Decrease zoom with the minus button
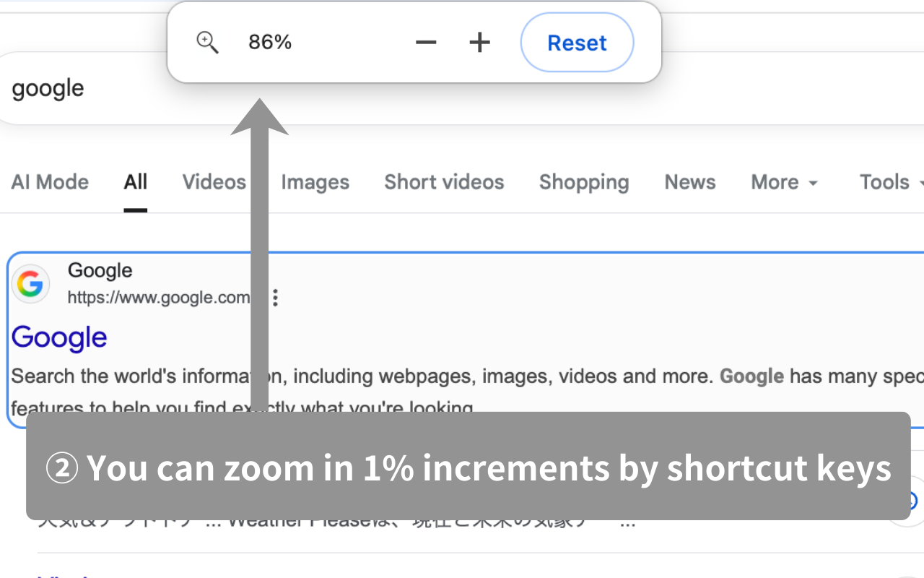This screenshot has height=578, width=924. [426, 43]
